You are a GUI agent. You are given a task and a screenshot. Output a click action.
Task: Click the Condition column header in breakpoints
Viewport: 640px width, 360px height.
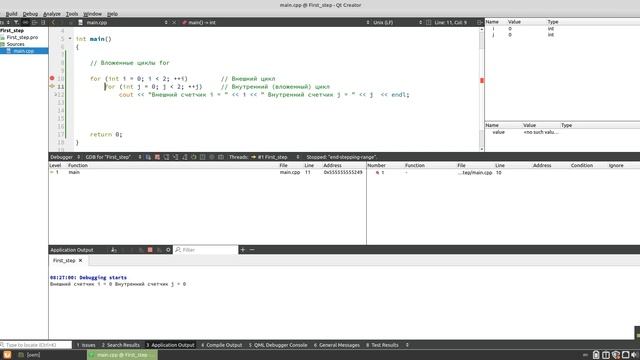582,165
